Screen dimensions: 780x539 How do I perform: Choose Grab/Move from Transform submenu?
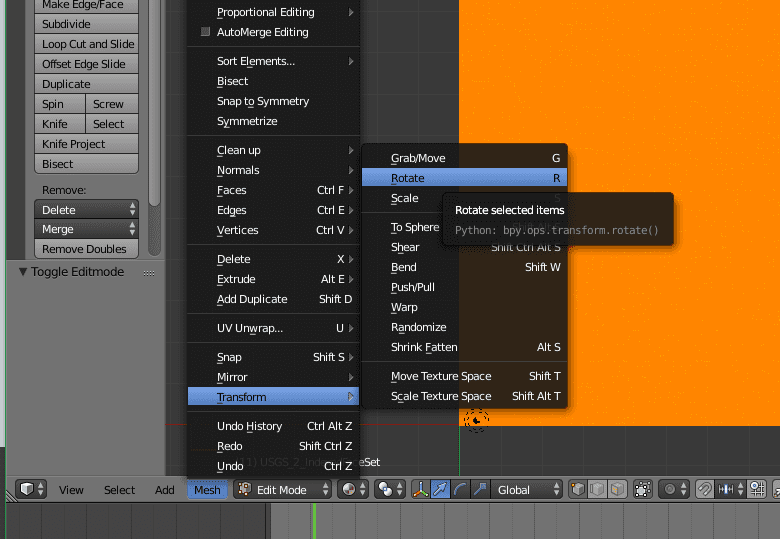pyautogui.click(x=464, y=158)
